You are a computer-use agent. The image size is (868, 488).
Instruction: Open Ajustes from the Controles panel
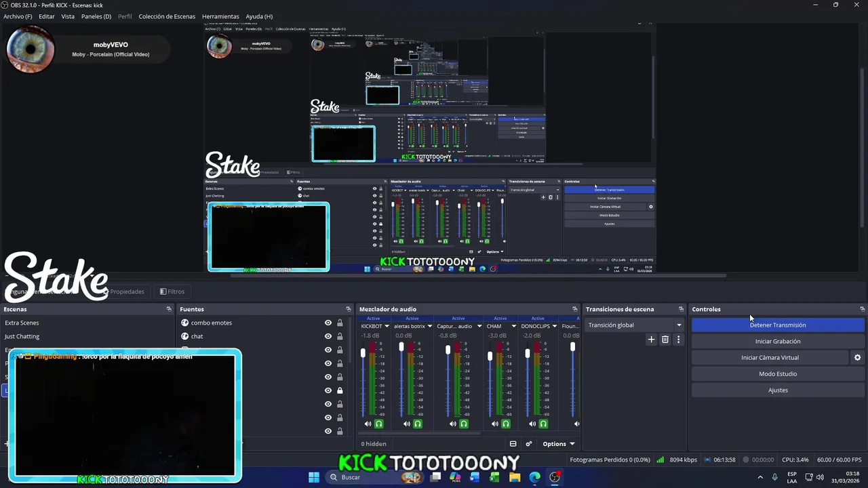[778, 390]
